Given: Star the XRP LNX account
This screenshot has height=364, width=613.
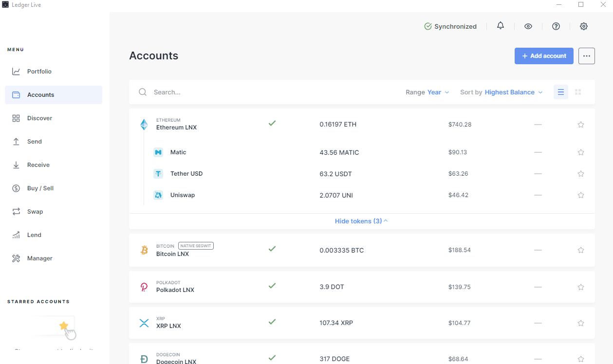Looking at the screenshot, I should click(x=581, y=323).
